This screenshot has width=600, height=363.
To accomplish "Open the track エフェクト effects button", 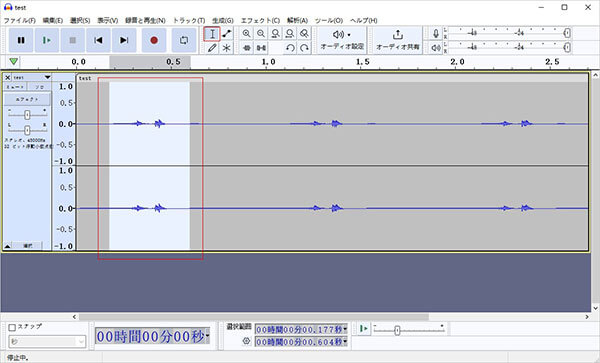I will [27, 99].
